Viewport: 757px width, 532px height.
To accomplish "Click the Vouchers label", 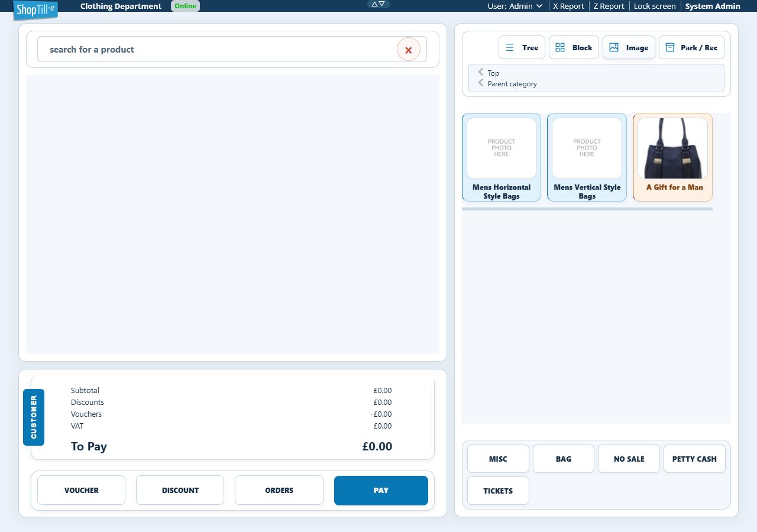I will pos(86,414).
